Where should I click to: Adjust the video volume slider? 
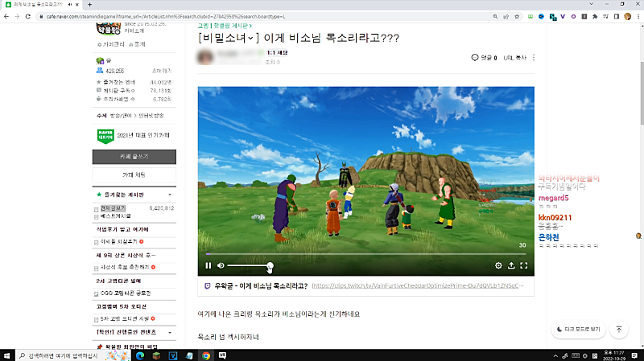(x=249, y=265)
